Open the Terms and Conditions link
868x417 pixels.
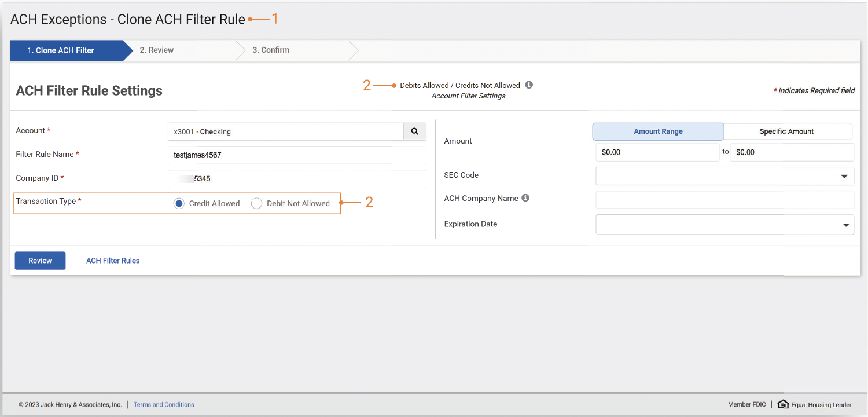pos(164,405)
